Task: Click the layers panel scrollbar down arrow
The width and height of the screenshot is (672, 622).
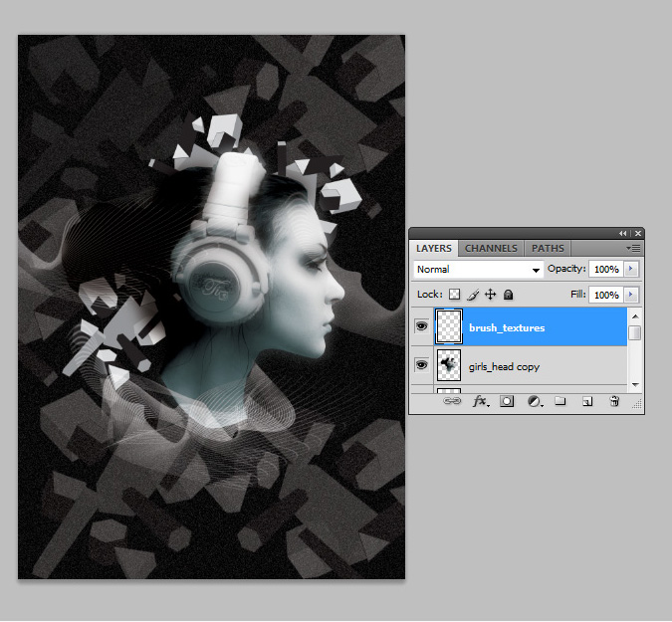Action: click(x=634, y=383)
